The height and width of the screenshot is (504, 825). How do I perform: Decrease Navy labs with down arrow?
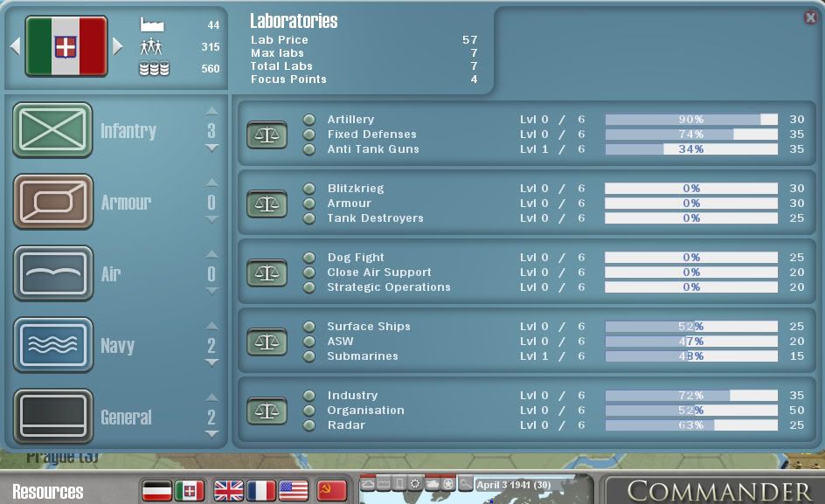211,363
